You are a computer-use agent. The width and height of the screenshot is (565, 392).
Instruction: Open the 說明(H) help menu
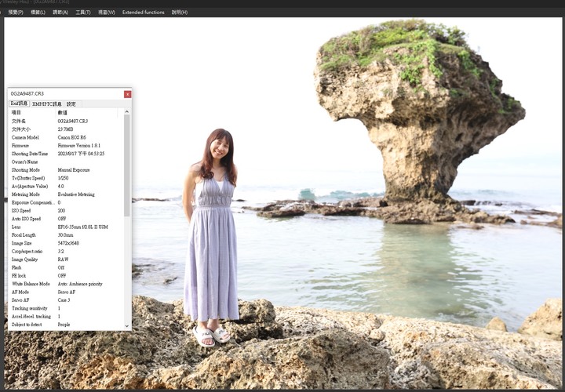[180, 13]
